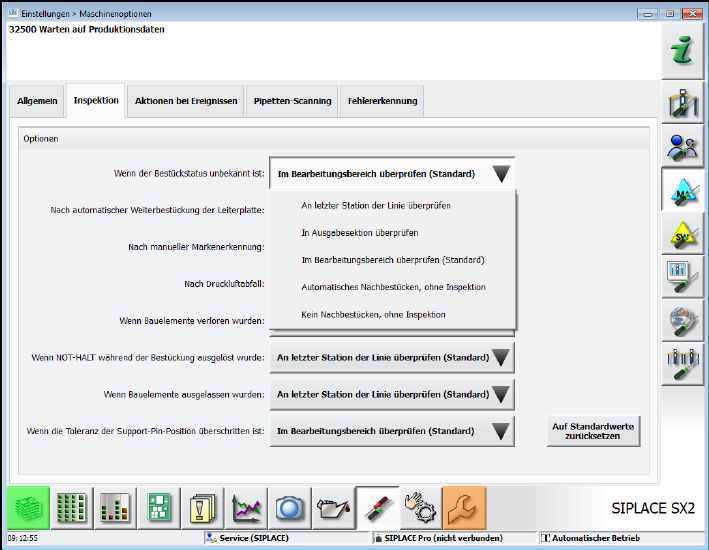
Task: Choose 'In Ausgabesektion überprüfen' option
Action: [x=392, y=232]
